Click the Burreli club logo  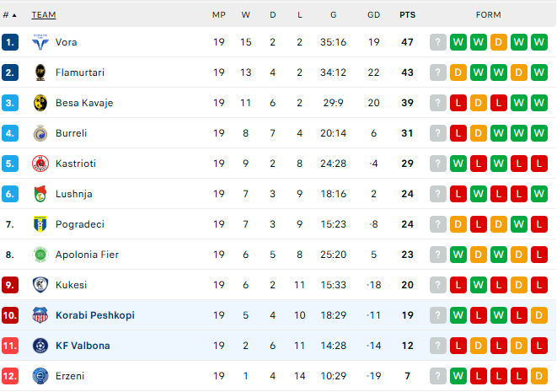point(40,133)
